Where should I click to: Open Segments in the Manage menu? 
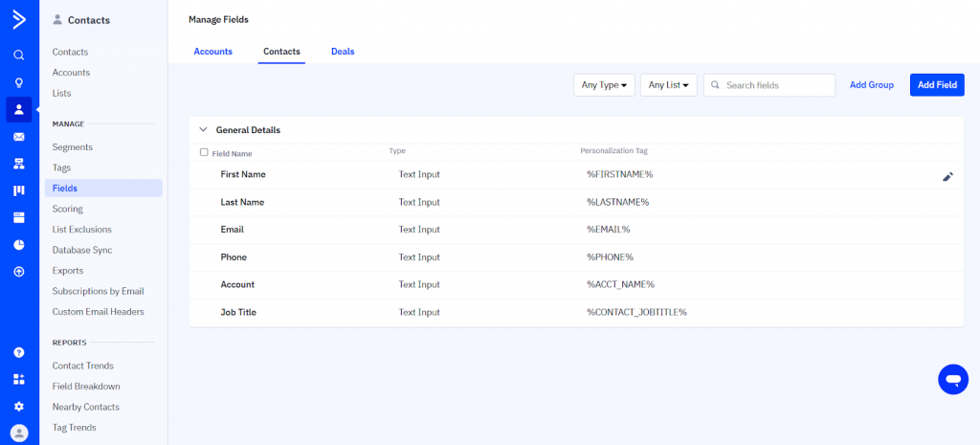[x=73, y=147]
